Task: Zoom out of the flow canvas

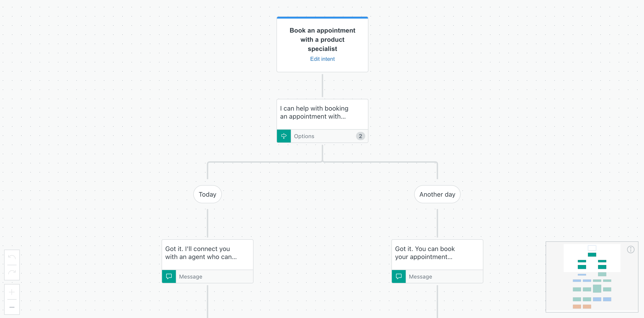Action: pyautogui.click(x=12, y=307)
